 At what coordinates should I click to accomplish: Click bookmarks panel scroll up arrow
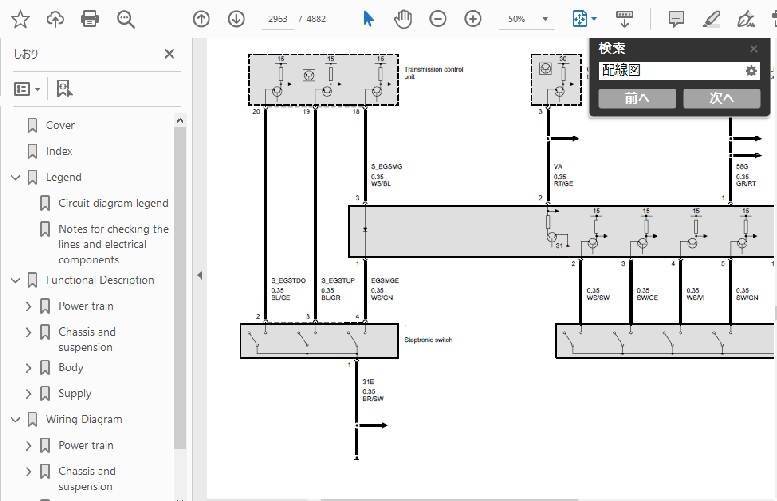click(x=180, y=120)
